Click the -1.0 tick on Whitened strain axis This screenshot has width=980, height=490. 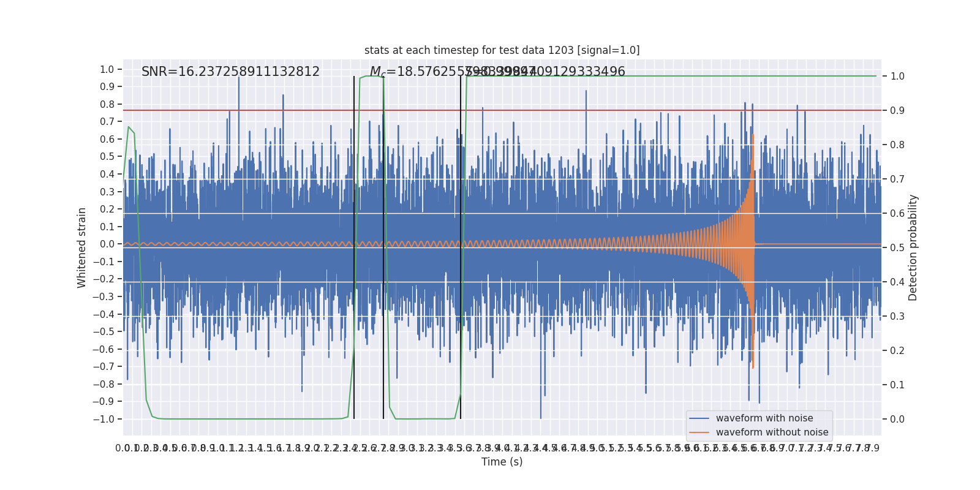(104, 419)
